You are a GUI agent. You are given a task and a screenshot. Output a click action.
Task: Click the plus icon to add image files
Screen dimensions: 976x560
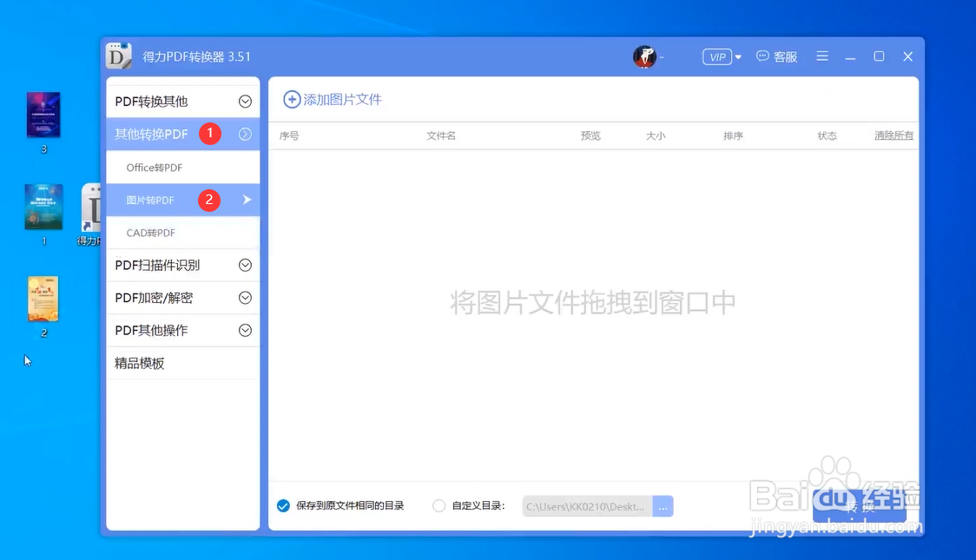[292, 100]
